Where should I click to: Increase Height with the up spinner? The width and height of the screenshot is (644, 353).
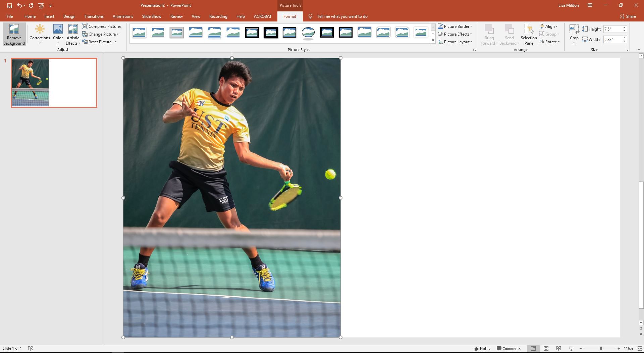pos(625,28)
